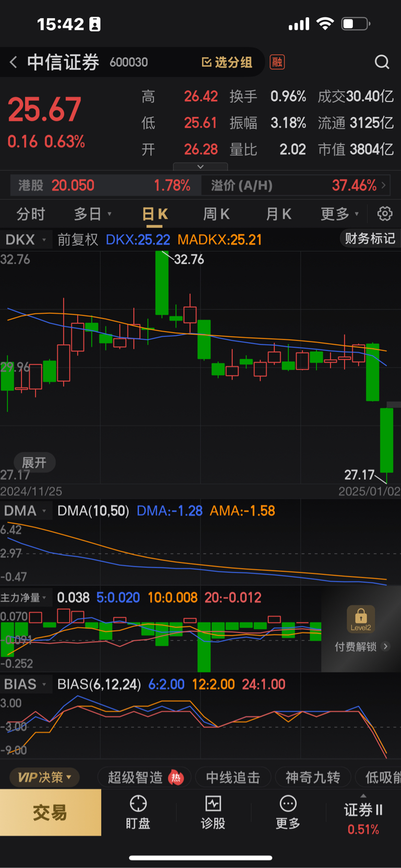
Task: Tap the 展开 expand button
Action: [34, 463]
